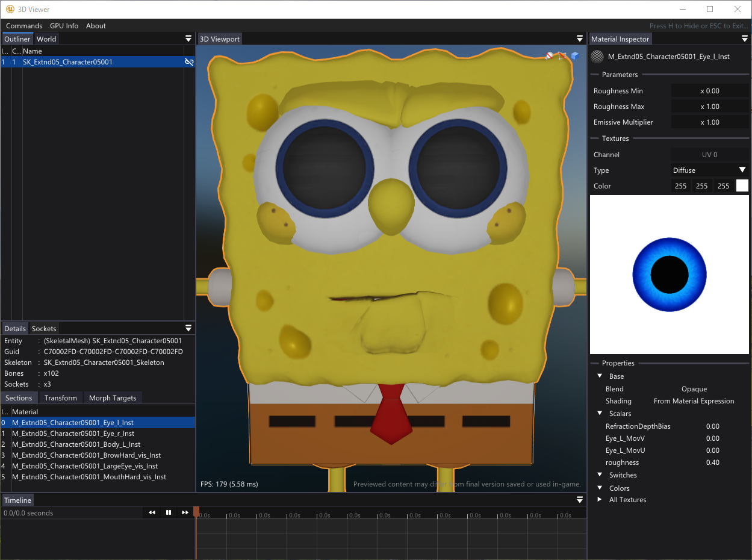The image size is (752, 560).
Task: Click the material sphere preview icon
Action: pos(597,57)
